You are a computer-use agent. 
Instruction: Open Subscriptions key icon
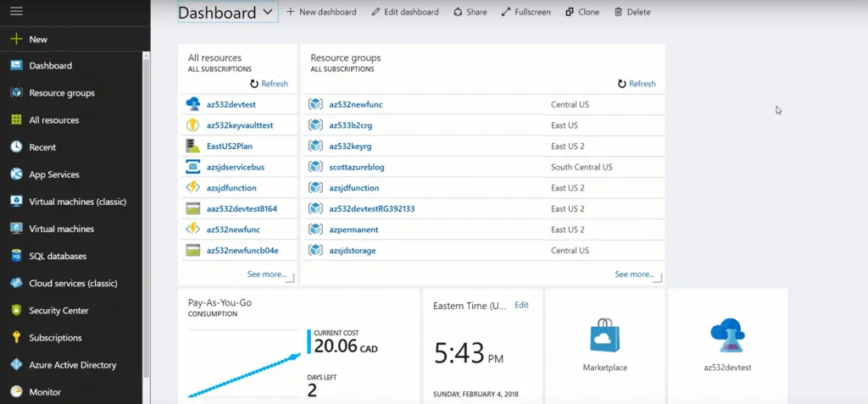(17, 338)
